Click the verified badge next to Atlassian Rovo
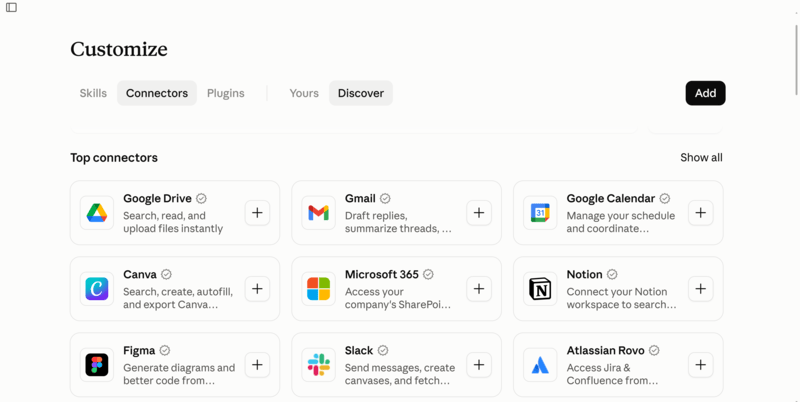Screen dimensions: 800x402 point(654,350)
